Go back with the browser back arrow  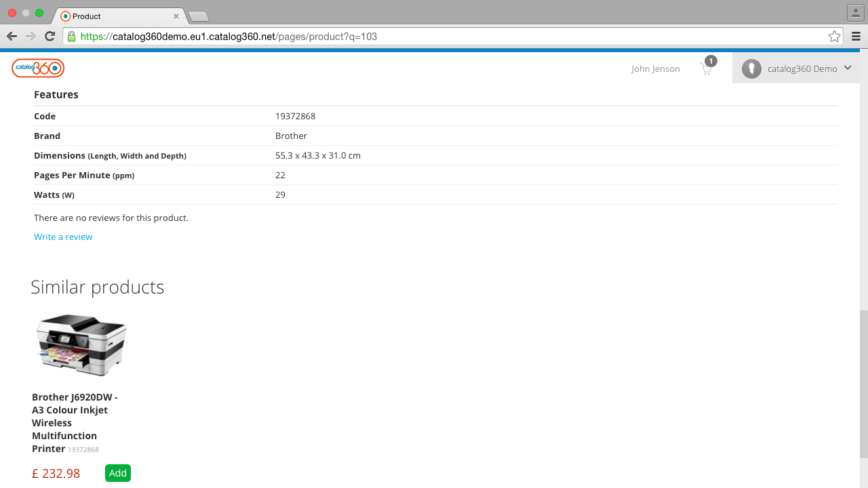click(12, 36)
